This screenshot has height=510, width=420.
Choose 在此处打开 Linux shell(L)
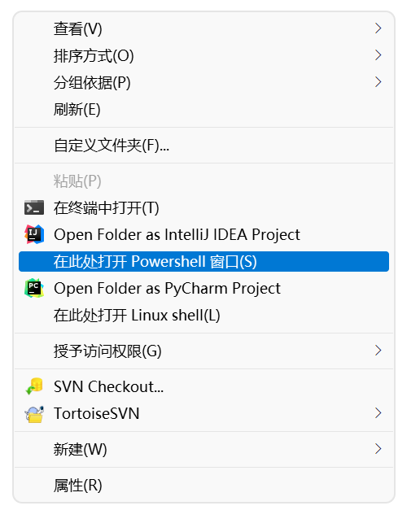click(203, 315)
